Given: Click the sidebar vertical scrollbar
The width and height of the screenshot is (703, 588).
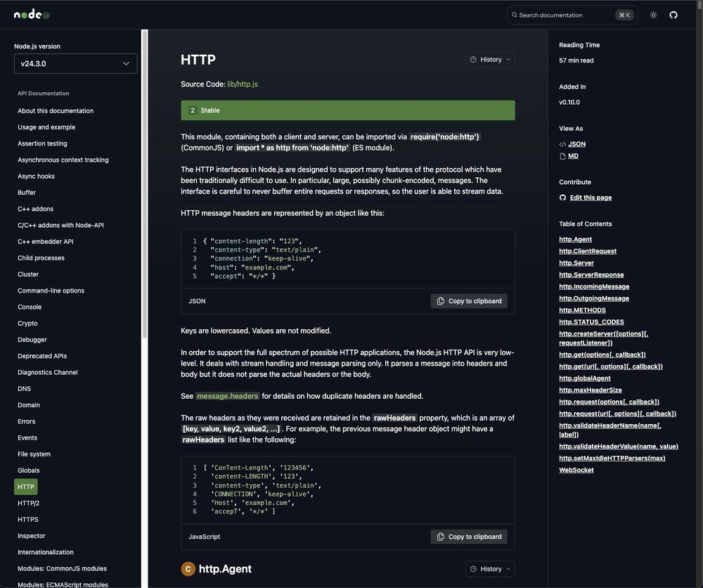Looking at the screenshot, I should [144, 184].
